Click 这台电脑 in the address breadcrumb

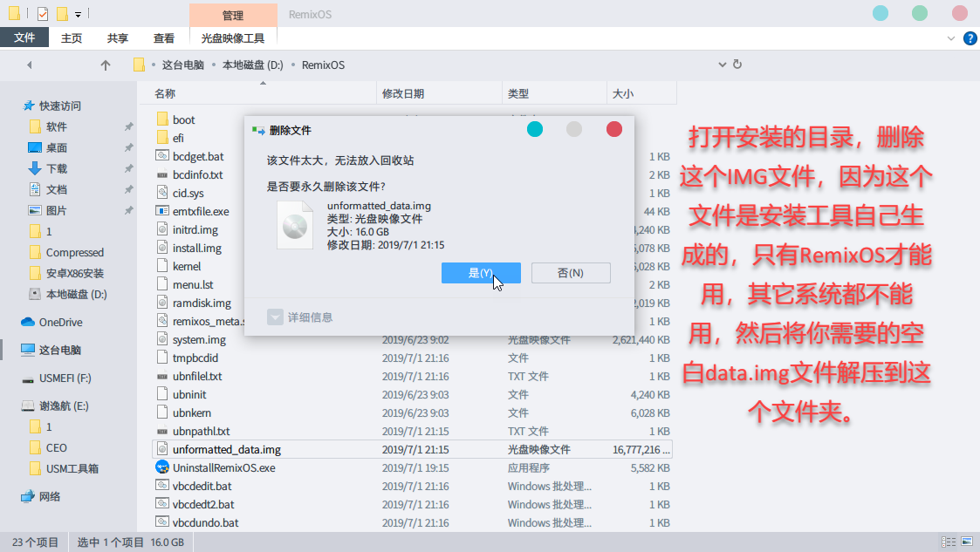(183, 65)
